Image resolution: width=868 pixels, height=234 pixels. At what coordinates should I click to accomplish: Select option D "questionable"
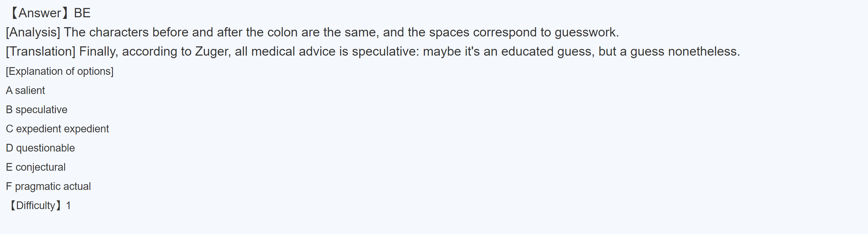[41, 148]
